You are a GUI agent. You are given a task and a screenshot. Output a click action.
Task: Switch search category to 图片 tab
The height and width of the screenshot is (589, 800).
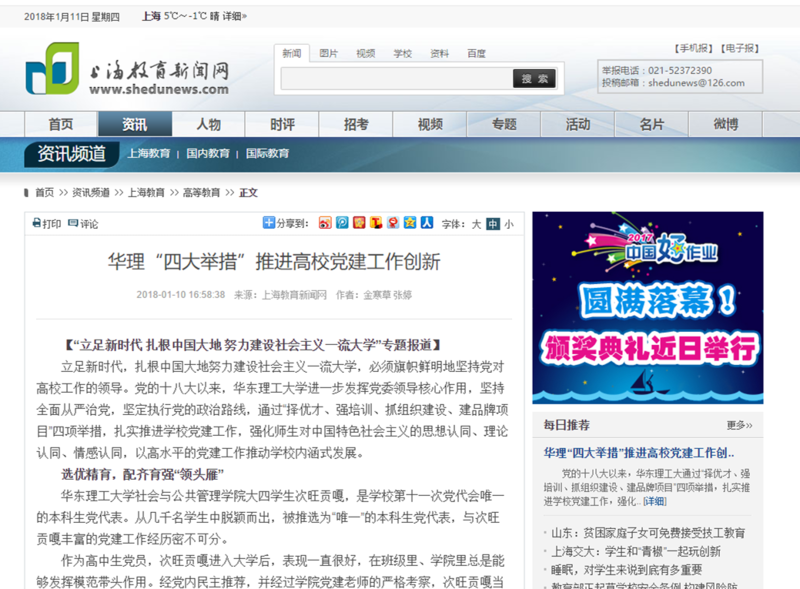[x=328, y=54]
